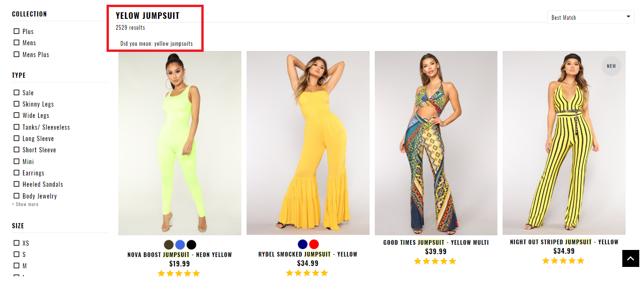The height and width of the screenshot is (299, 644).
Task: Click the scroll-to-top arrow button
Action: pyautogui.click(x=630, y=258)
